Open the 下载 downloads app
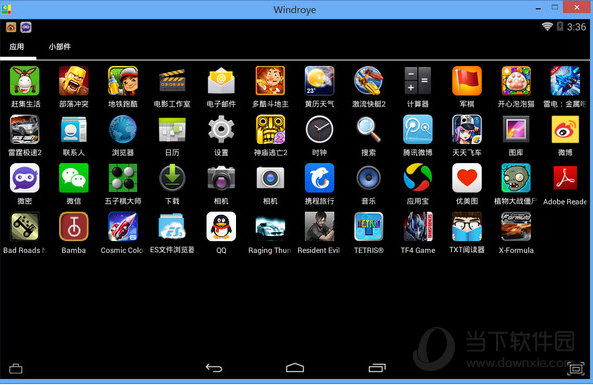The width and height of the screenshot is (593, 385). pos(172,178)
